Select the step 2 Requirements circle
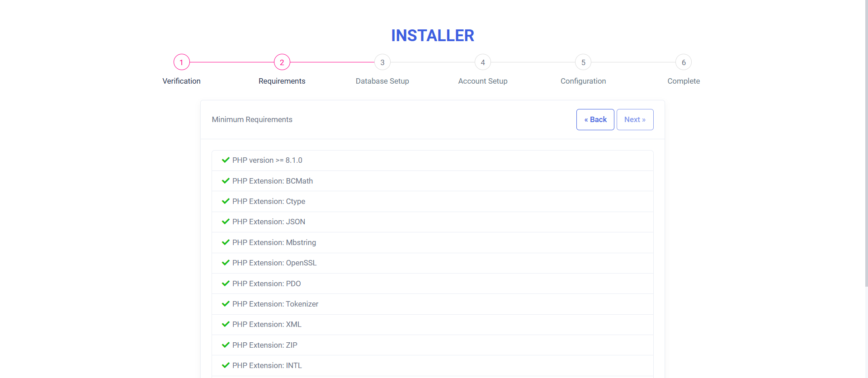The height and width of the screenshot is (378, 868). click(x=282, y=62)
